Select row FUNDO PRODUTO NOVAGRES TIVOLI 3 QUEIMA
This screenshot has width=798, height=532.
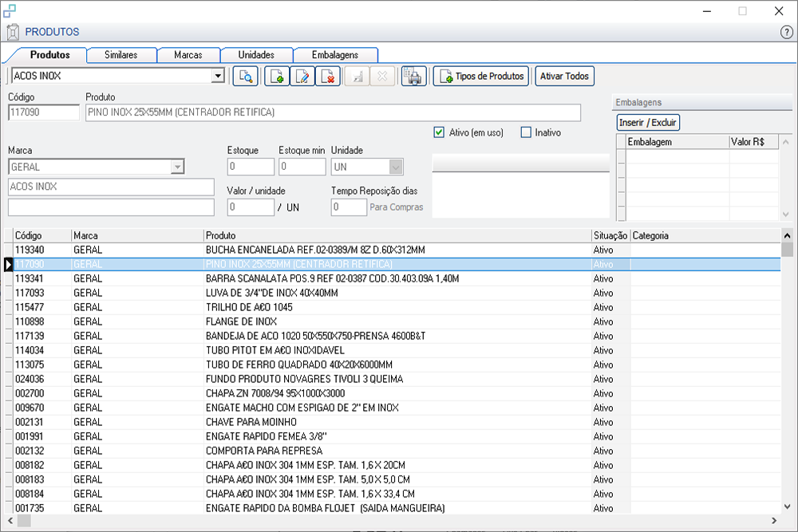397,379
